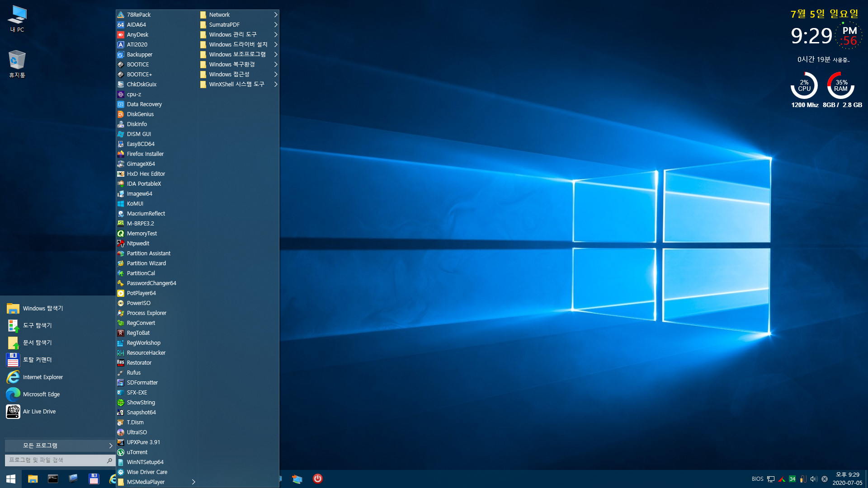The width and height of the screenshot is (868, 488).
Task: Click the search magnifier icon
Action: click(109, 460)
